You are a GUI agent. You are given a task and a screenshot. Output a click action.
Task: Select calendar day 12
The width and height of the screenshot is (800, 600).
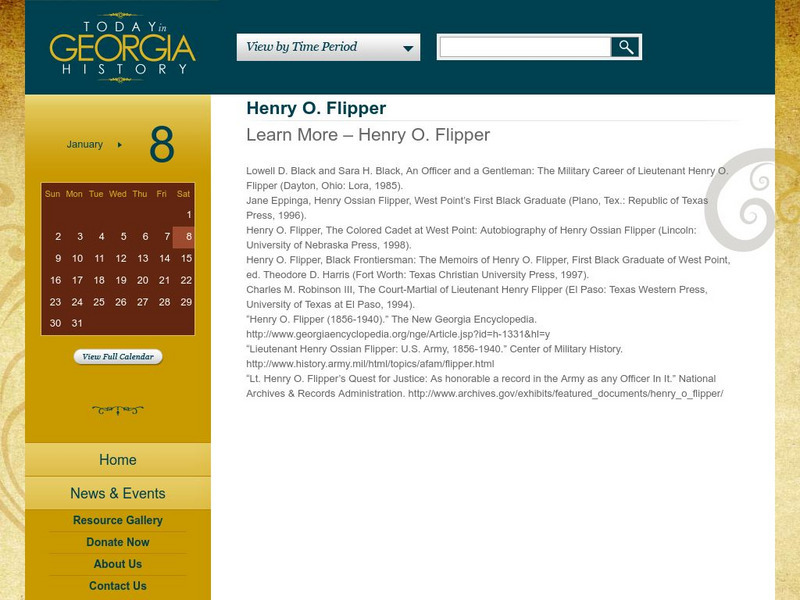click(121, 259)
